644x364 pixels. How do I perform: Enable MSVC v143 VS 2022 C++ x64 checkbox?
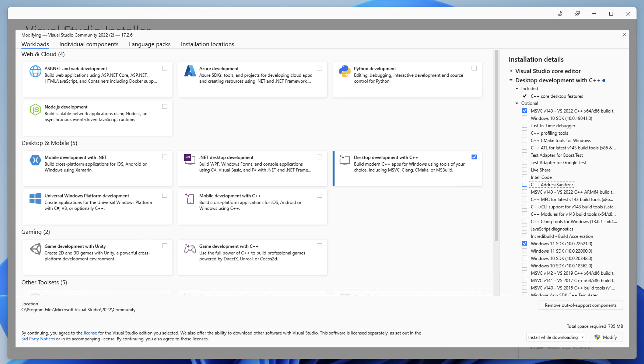(525, 111)
